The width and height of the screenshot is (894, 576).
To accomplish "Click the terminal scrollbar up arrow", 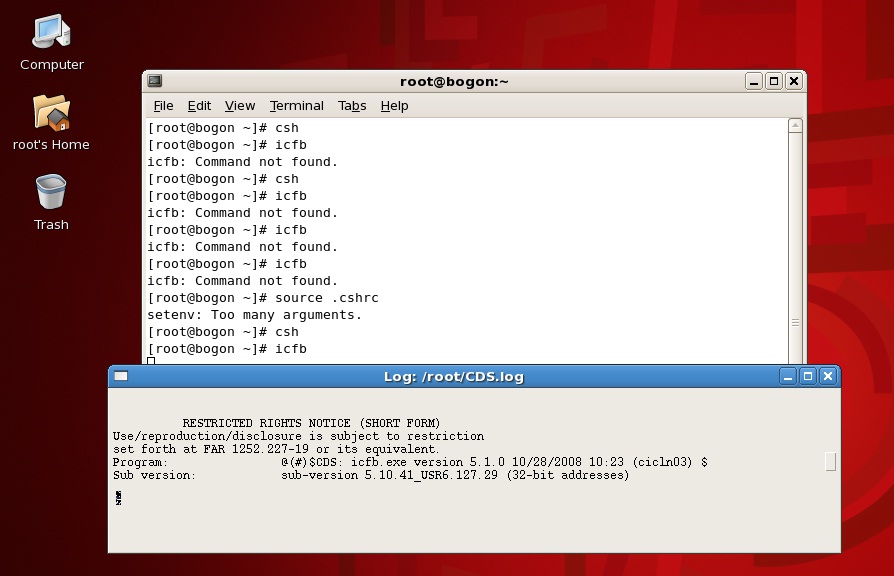I will [795, 125].
